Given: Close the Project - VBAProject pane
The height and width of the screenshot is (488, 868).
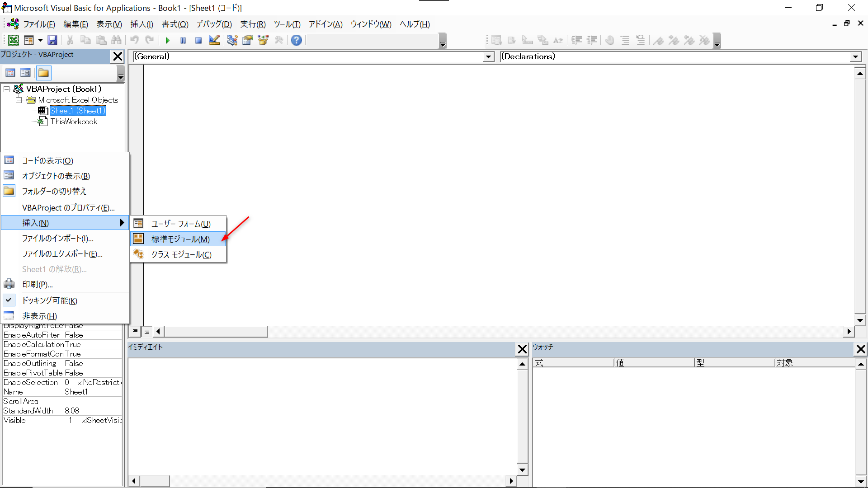Looking at the screenshot, I should pyautogui.click(x=118, y=56).
